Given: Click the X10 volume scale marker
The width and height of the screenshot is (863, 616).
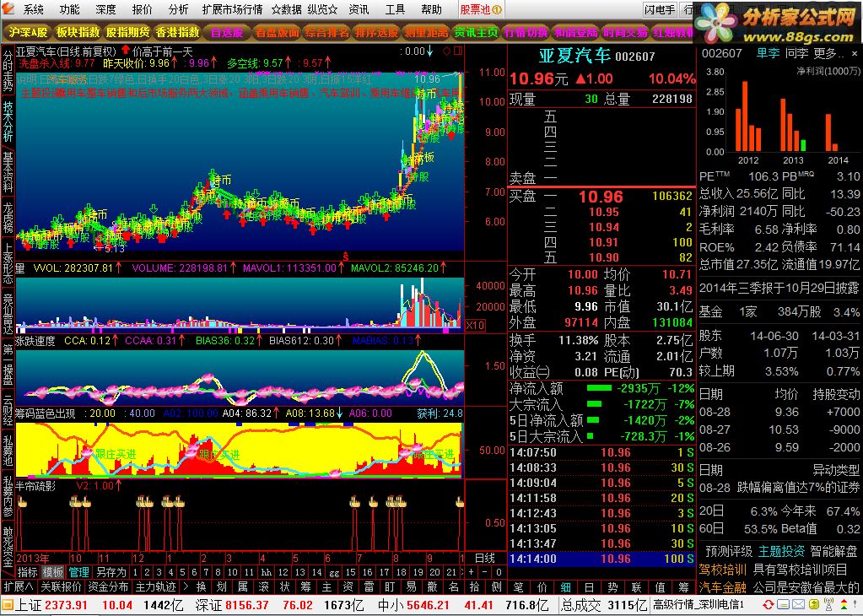Looking at the screenshot, I should coord(475,326).
